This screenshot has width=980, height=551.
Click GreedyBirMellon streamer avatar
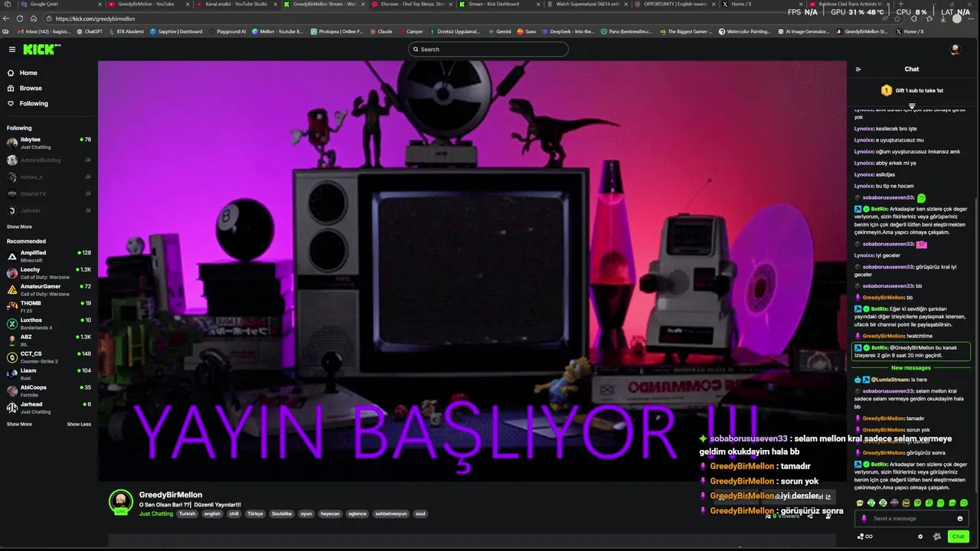[120, 502]
